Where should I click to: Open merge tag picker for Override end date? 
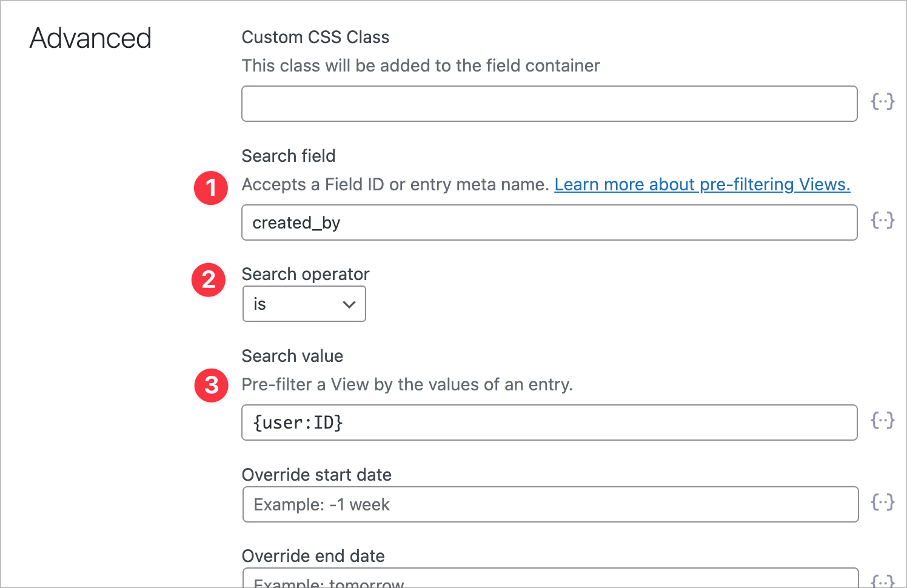[883, 580]
